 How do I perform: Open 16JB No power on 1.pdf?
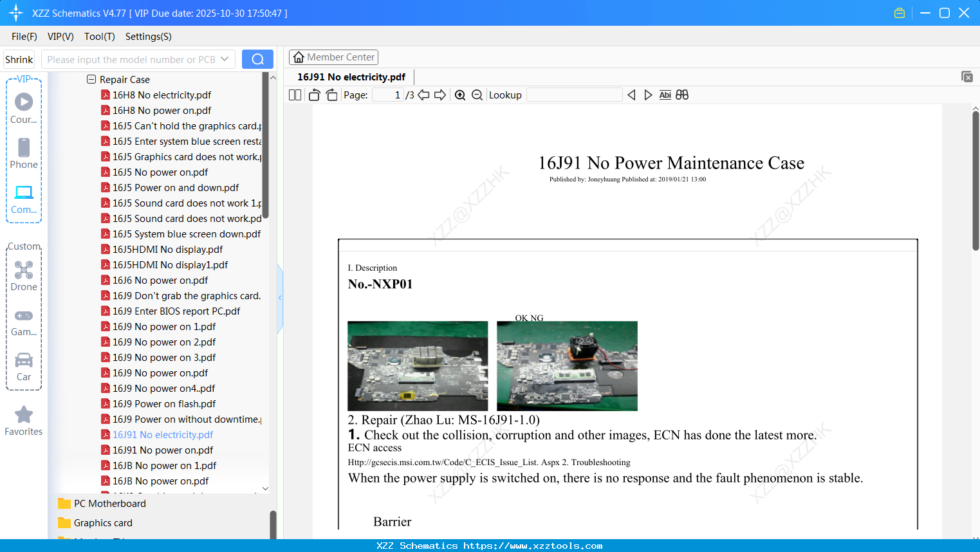click(x=158, y=466)
